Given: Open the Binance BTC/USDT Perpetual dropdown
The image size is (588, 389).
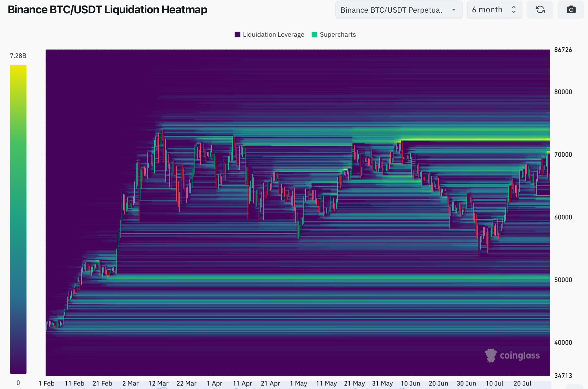Looking at the screenshot, I should (x=399, y=10).
